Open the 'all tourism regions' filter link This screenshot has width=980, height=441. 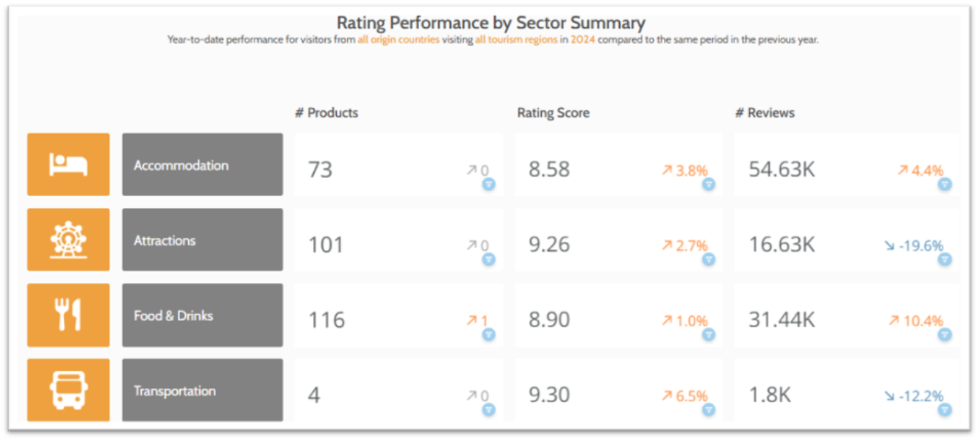pos(516,40)
